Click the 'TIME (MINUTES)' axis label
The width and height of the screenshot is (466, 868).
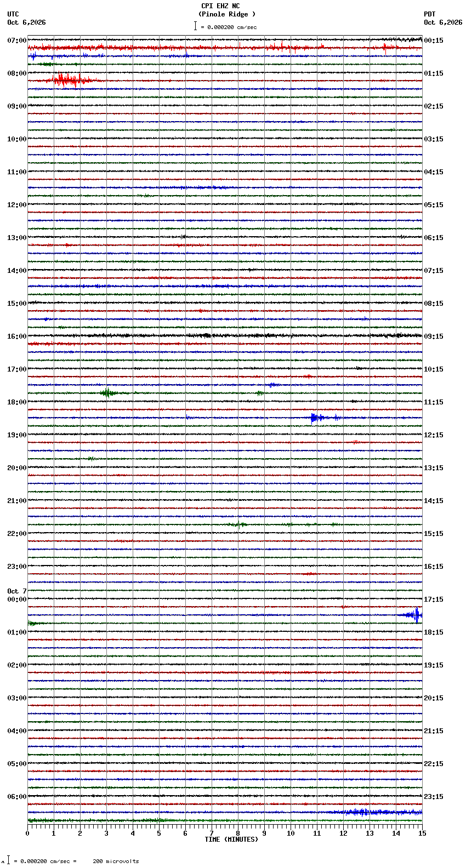[x=231, y=840]
